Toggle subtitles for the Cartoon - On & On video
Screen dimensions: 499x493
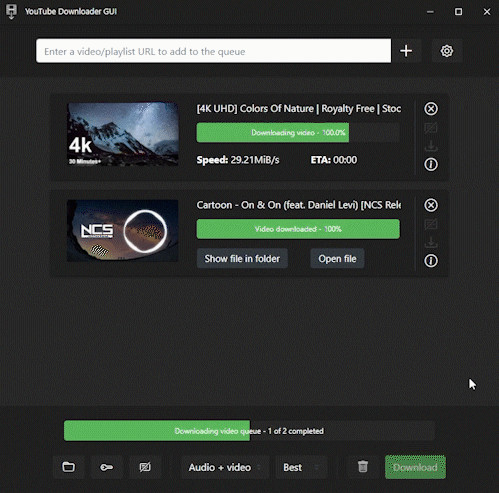(x=431, y=224)
